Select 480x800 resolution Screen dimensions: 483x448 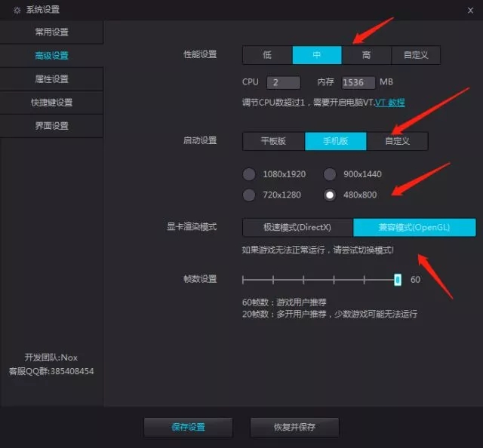pyautogui.click(x=330, y=195)
